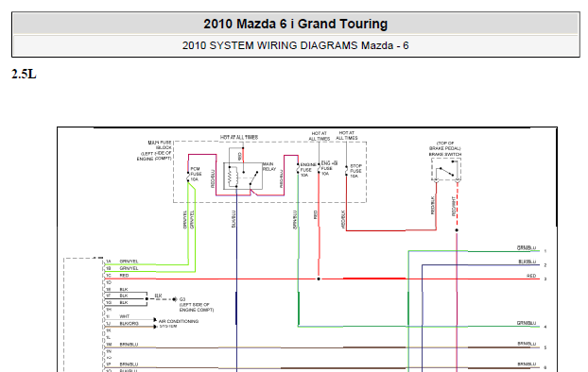Click GRN/BLU label at output 1
This screenshot has height=372, width=588.
[x=527, y=248]
